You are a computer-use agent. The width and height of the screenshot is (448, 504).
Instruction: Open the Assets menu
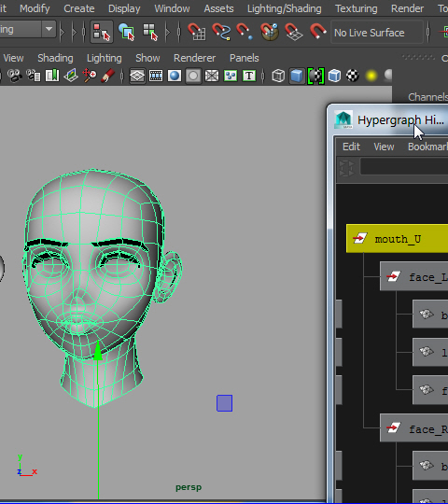[x=218, y=8]
